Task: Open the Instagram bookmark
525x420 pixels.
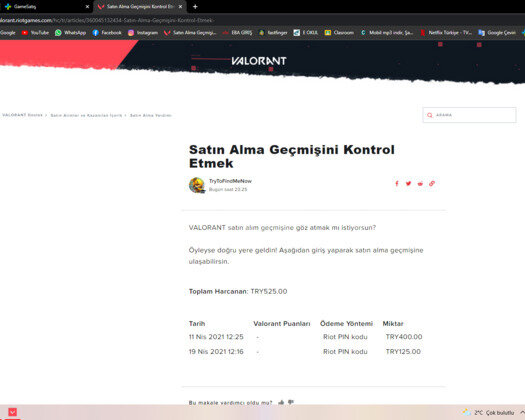Action: point(143,32)
